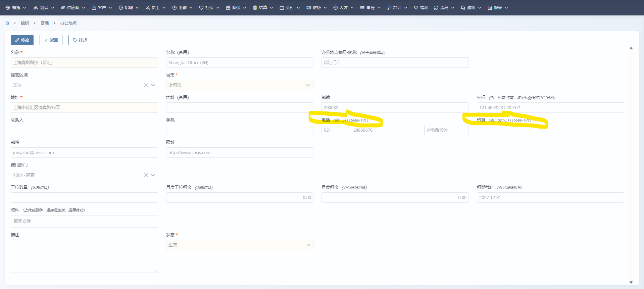Click the 返回 back button
Image resolution: width=644 pixels, height=289 pixels.
point(51,40)
